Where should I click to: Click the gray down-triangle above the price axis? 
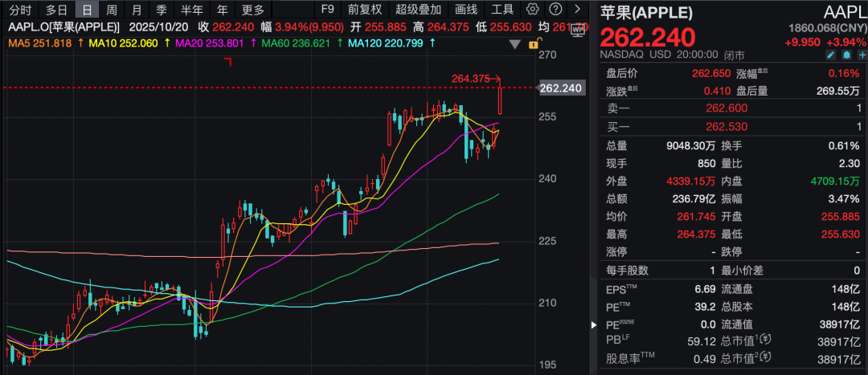[515, 44]
